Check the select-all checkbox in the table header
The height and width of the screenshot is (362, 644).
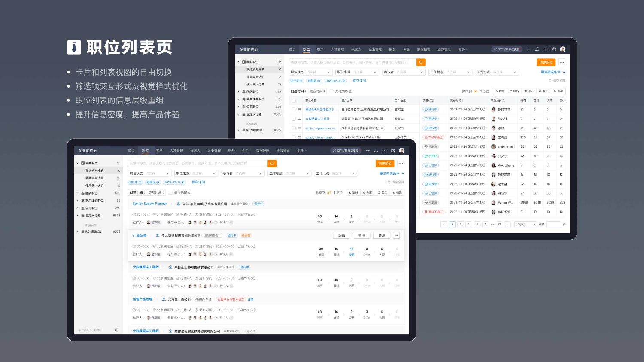coord(294,100)
